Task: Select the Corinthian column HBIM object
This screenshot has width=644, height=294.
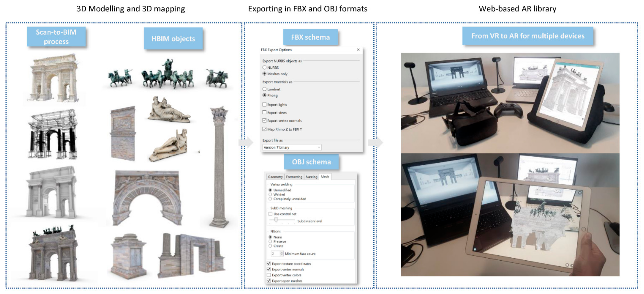Action: point(219,166)
